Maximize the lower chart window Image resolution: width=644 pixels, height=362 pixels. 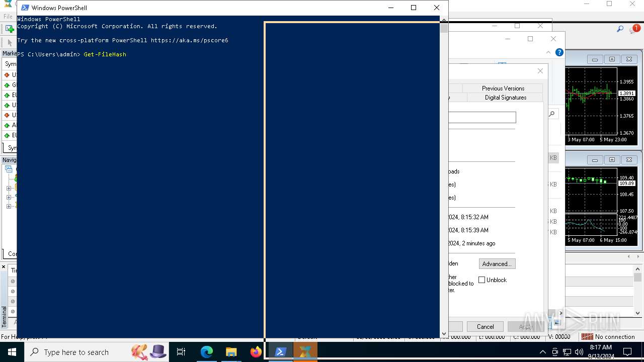612,160
